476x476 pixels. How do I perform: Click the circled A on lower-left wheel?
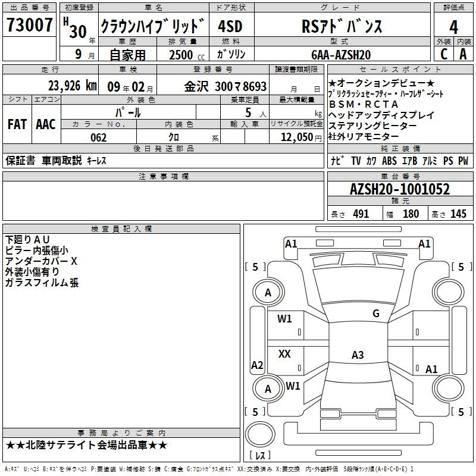(x=268, y=389)
